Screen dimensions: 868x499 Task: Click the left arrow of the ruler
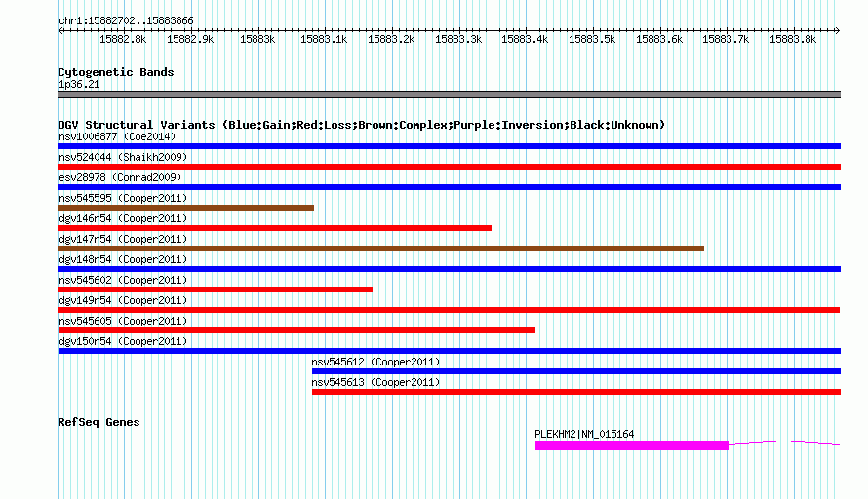[x=60, y=30]
